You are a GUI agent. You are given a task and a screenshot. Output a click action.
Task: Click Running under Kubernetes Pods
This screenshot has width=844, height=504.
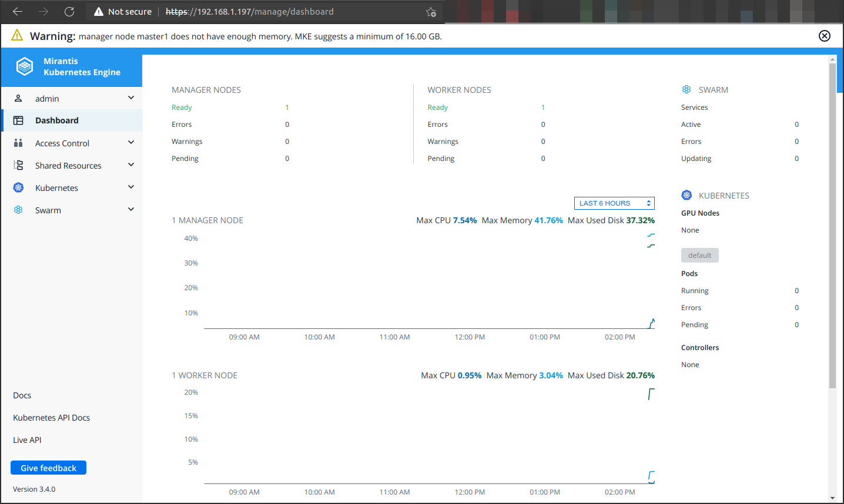pos(695,291)
